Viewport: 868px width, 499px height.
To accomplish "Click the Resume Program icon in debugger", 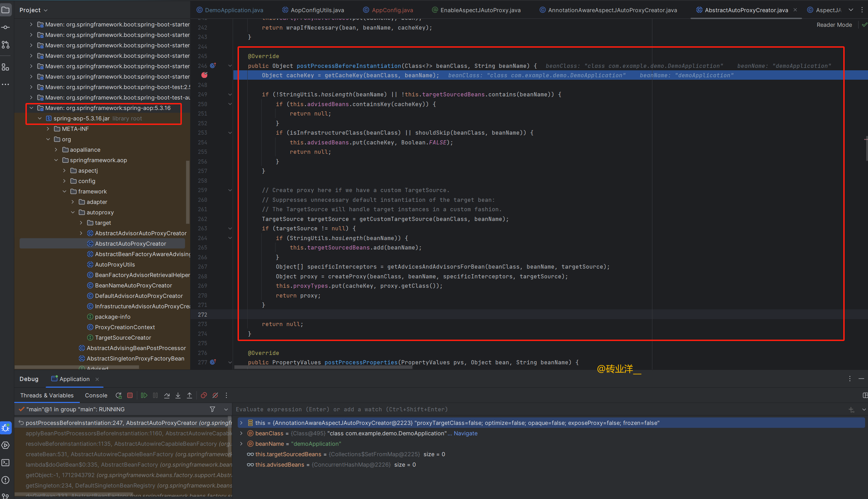I will tap(145, 395).
